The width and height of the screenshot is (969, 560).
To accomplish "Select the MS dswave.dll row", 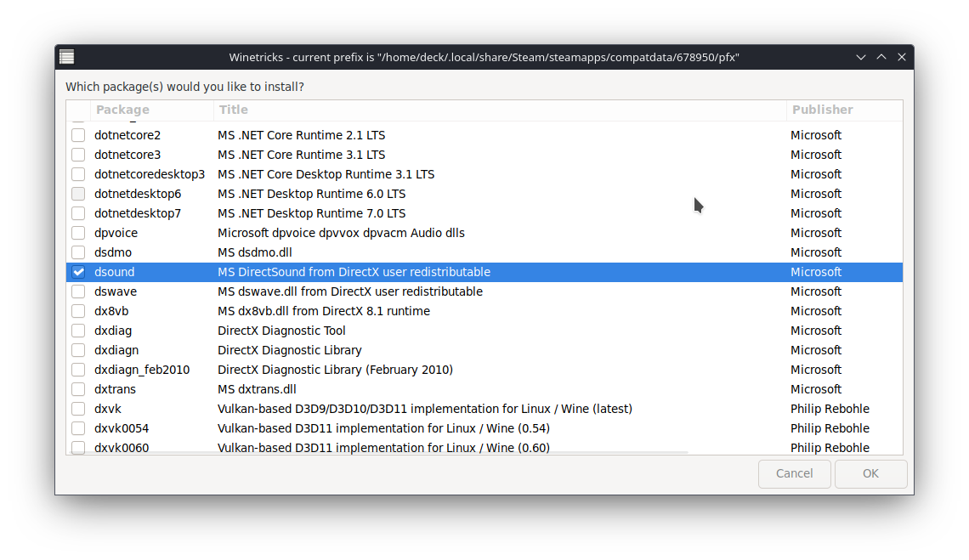I will tap(349, 291).
